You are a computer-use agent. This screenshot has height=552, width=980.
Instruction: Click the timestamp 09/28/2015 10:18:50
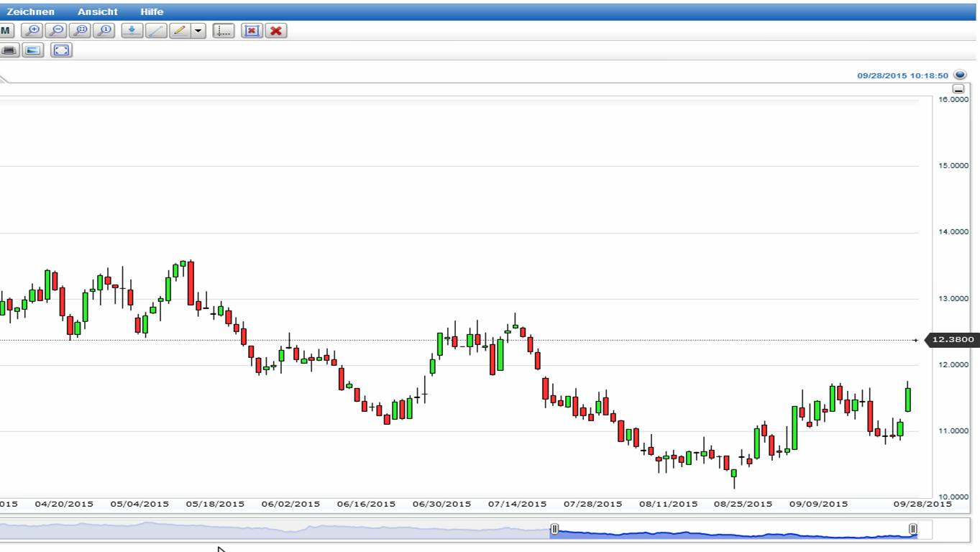coord(902,75)
